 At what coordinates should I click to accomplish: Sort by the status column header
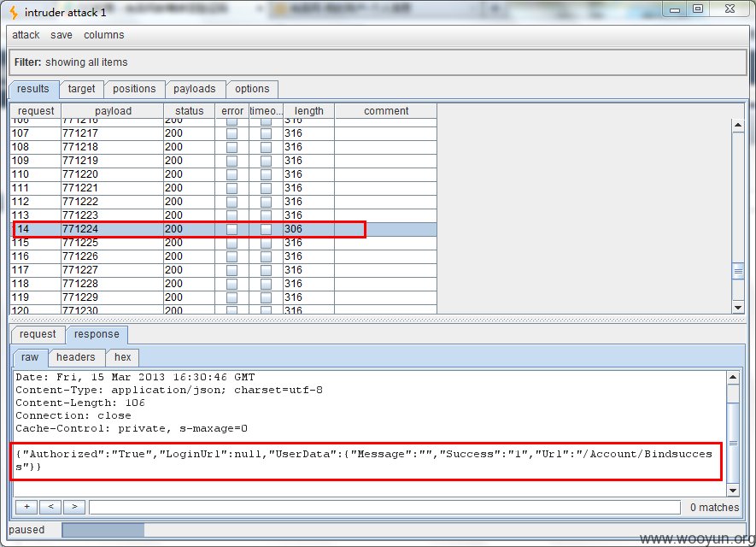point(189,111)
